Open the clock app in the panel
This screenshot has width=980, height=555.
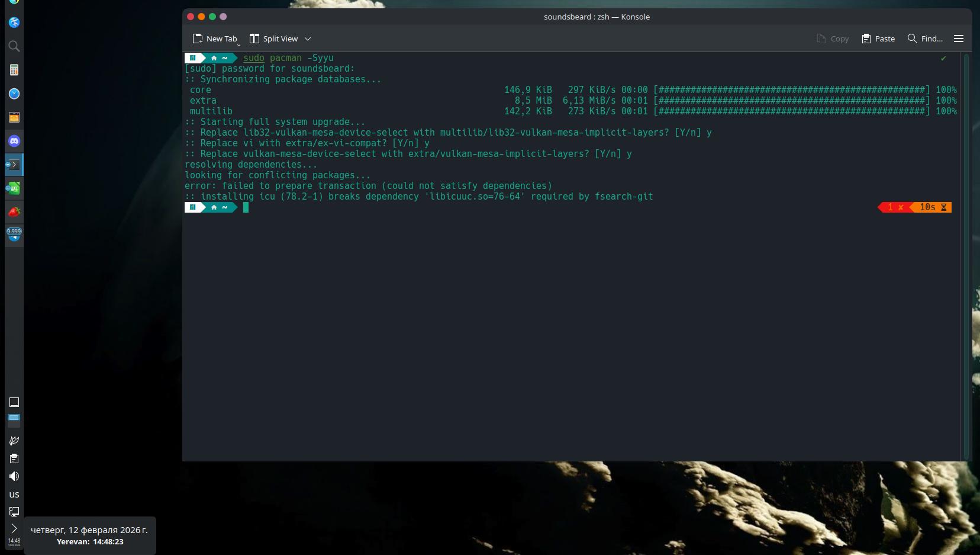coord(14,94)
